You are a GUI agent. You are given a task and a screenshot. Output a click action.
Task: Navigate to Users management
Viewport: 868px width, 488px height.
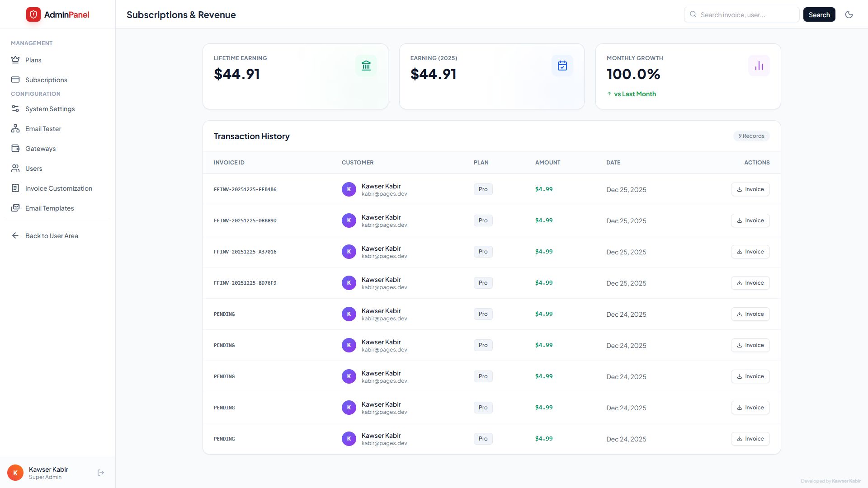(x=33, y=169)
